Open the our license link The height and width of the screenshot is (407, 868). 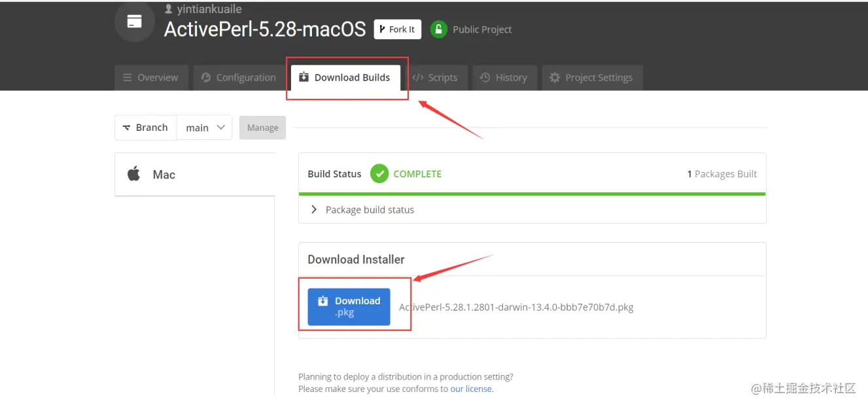tap(472, 389)
